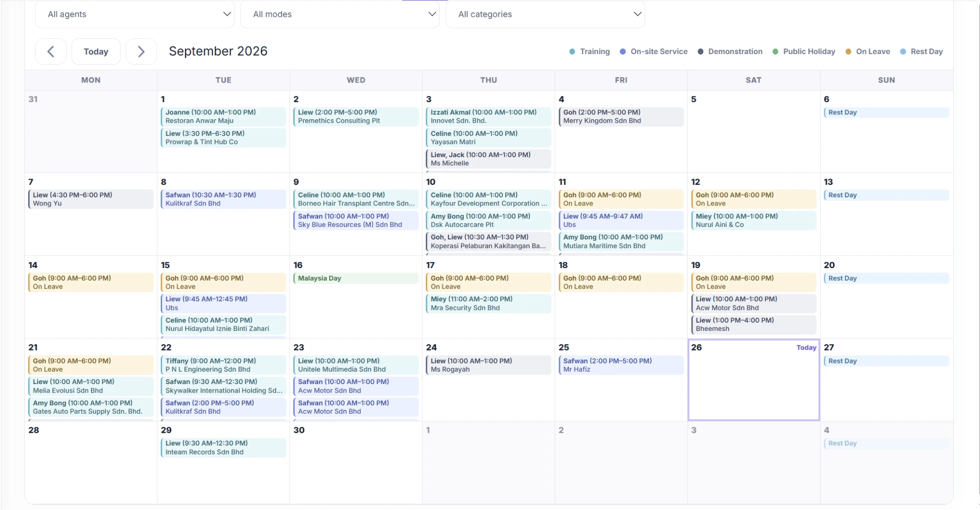
Task: Open Liew's Ubs event on September 11
Action: coord(621,220)
